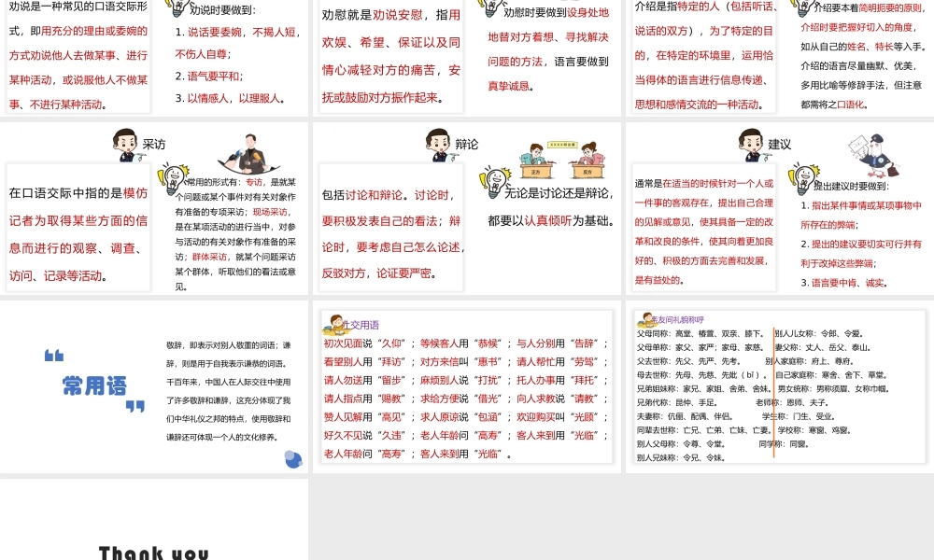
Task: Click the Thank you text
Action: 154,553
